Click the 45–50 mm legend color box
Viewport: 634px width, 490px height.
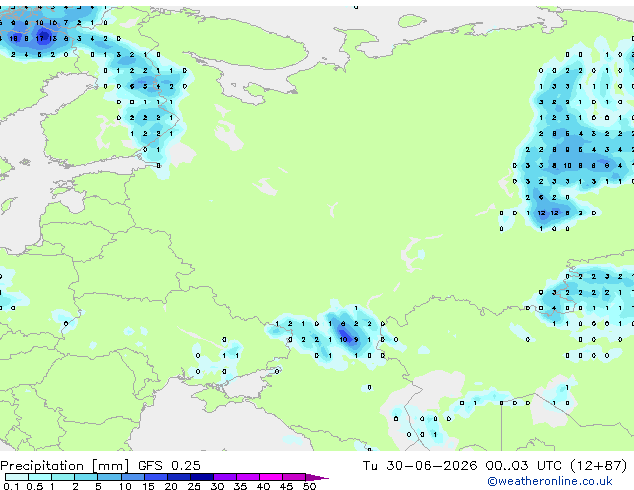(294, 477)
